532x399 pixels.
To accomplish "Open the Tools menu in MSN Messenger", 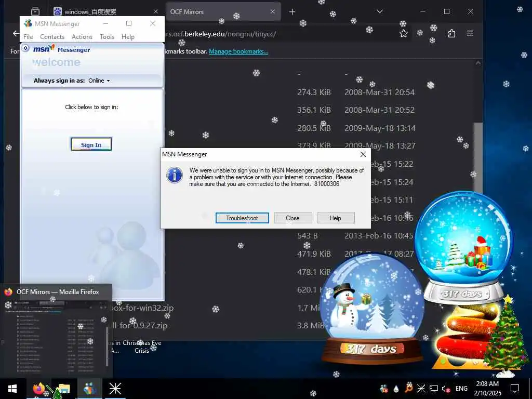I will pos(107,37).
